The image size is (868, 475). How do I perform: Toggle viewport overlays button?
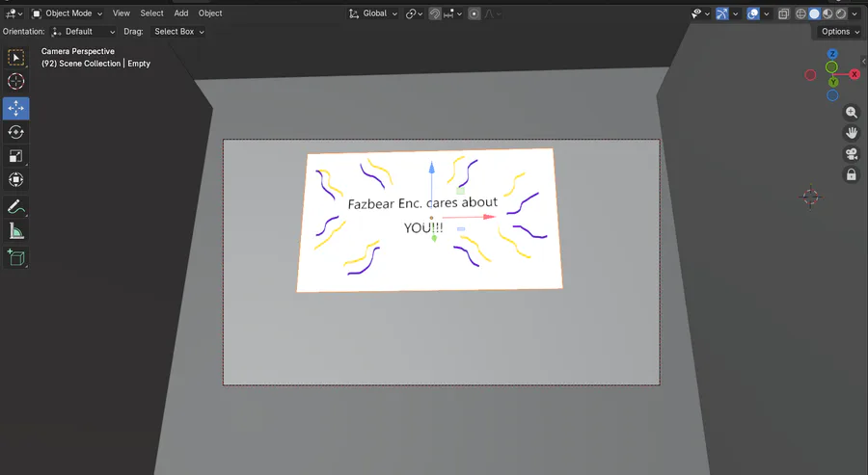tap(753, 13)
